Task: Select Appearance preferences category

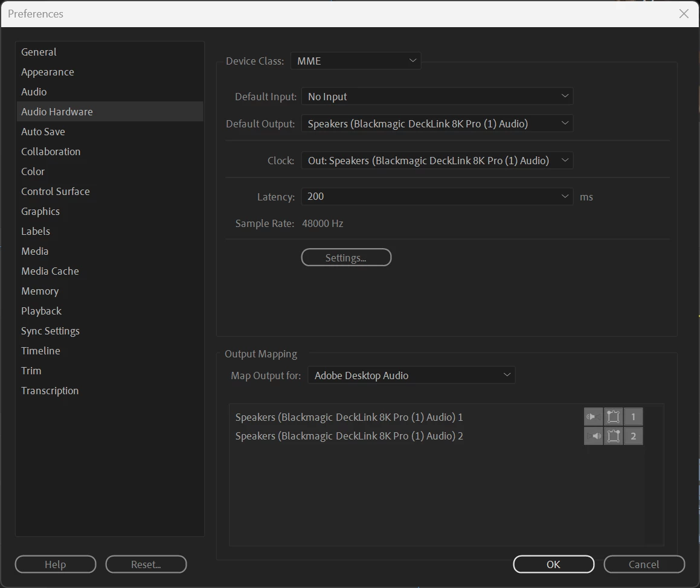Action: pos(110,72)
